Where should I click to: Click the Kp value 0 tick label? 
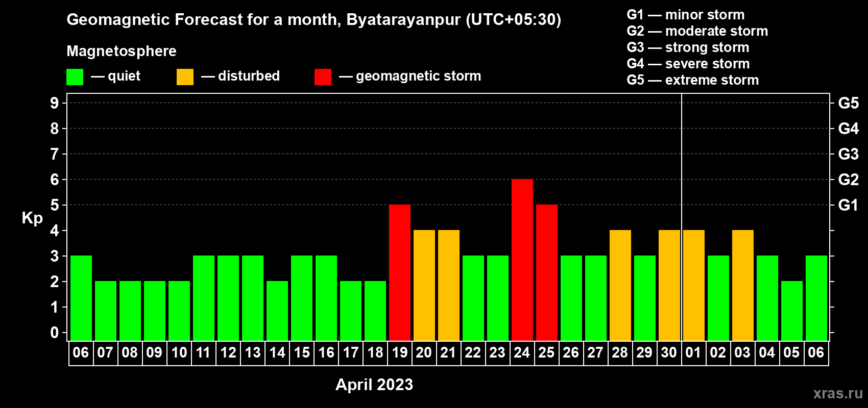55,333
